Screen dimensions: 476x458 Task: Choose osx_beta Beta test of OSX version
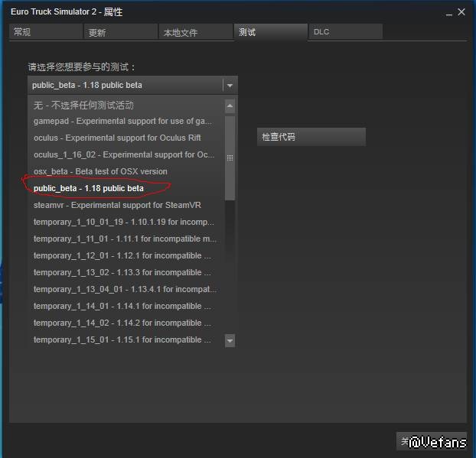click(126, 171)
